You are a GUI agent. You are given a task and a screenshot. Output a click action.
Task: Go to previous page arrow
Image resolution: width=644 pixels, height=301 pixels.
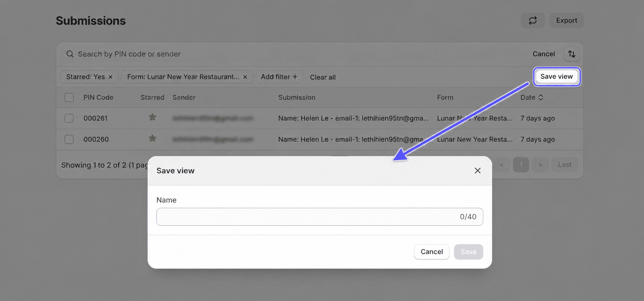tap(502, 165)
